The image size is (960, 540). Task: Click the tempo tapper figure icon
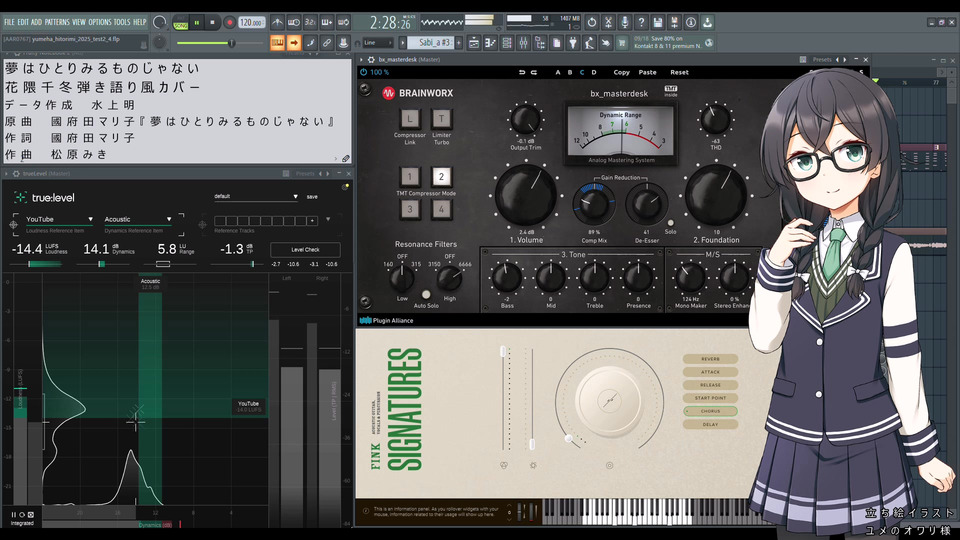589,43
